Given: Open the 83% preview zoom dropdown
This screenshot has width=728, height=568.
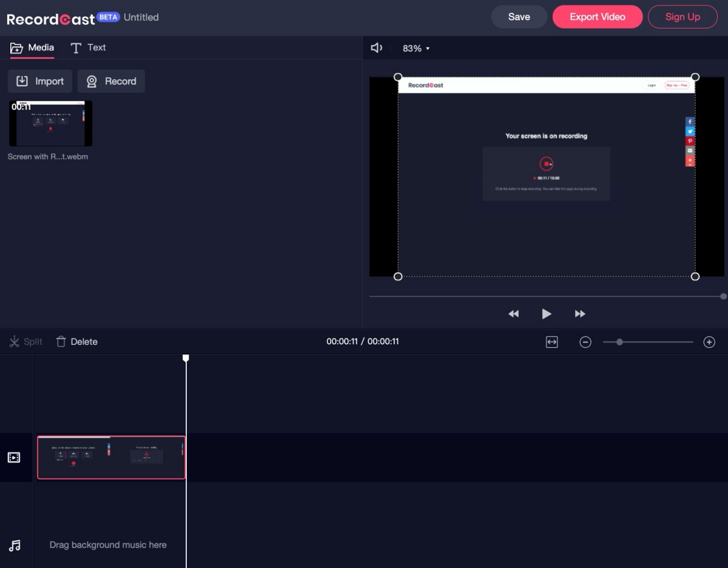Looking at the screenshot, I should pyautogui.click(x=416, y=48).
